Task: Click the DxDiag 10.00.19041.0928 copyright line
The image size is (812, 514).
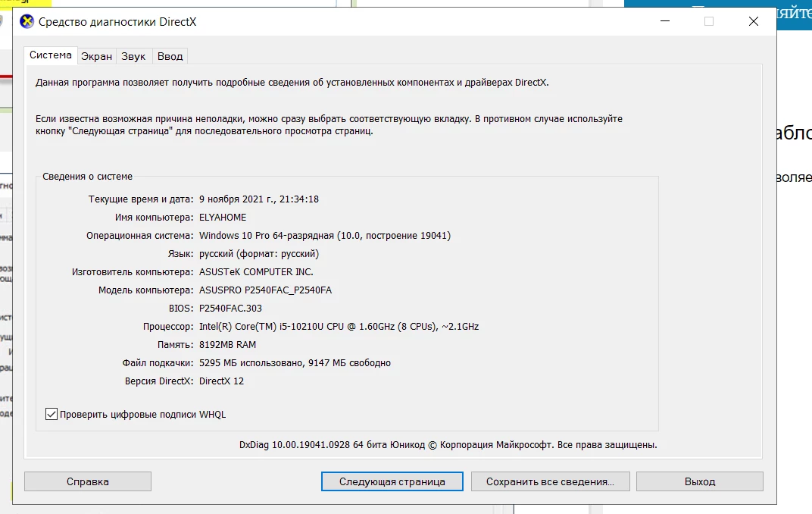Action: (448, 444)
